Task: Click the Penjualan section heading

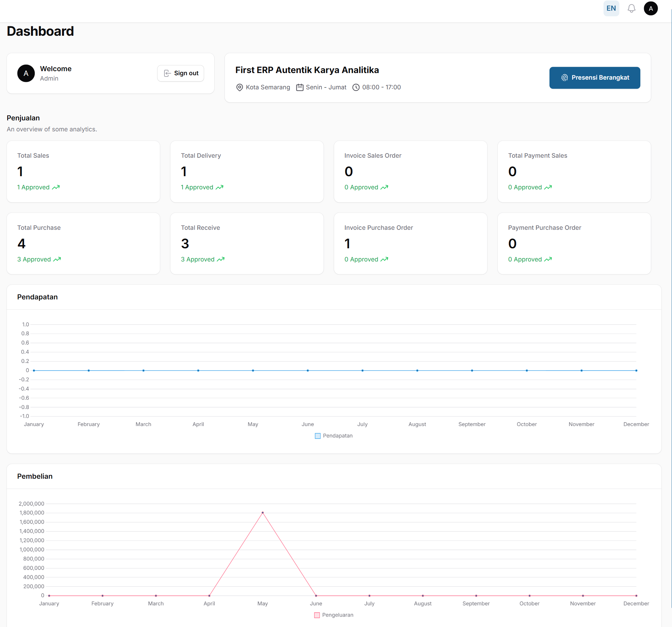Action: point(23,118)
